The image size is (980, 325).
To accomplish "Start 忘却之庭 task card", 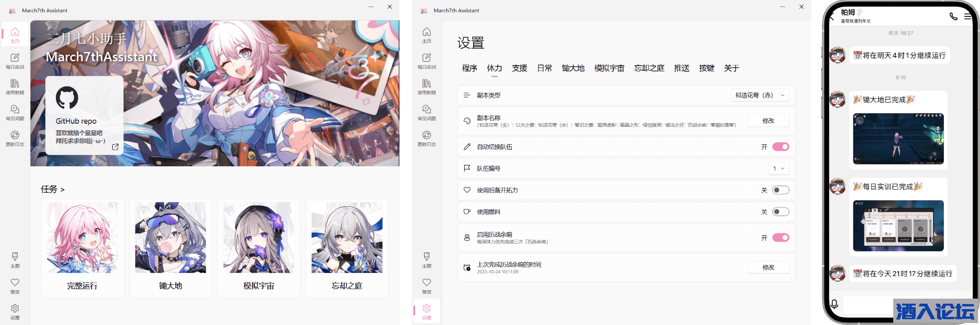I will click(x=347, y=248).
